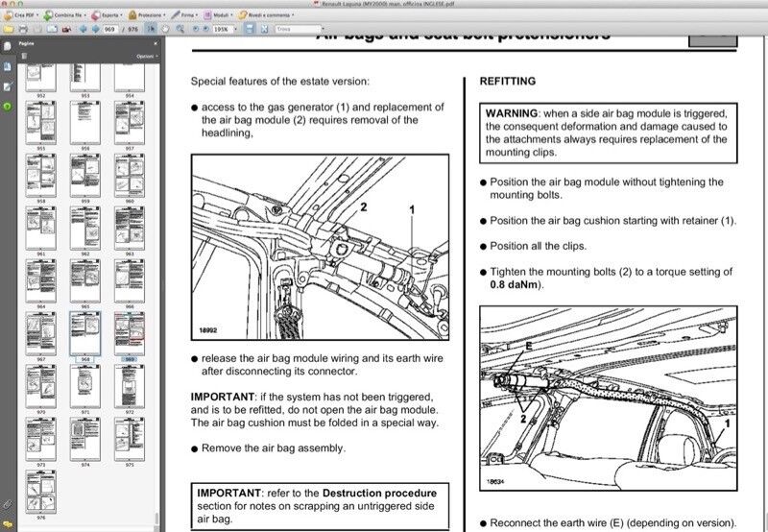
Task: Click the diagram numbered 18634
Action: coord(609,399)
